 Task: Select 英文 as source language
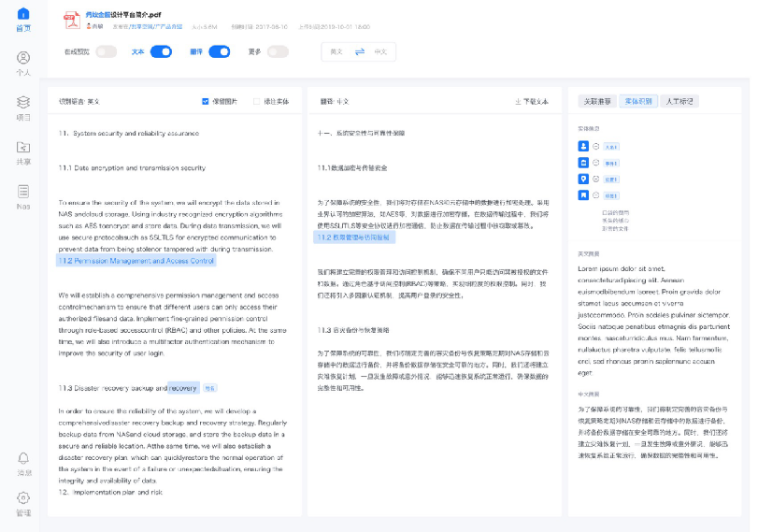click(x=336, y=51)
